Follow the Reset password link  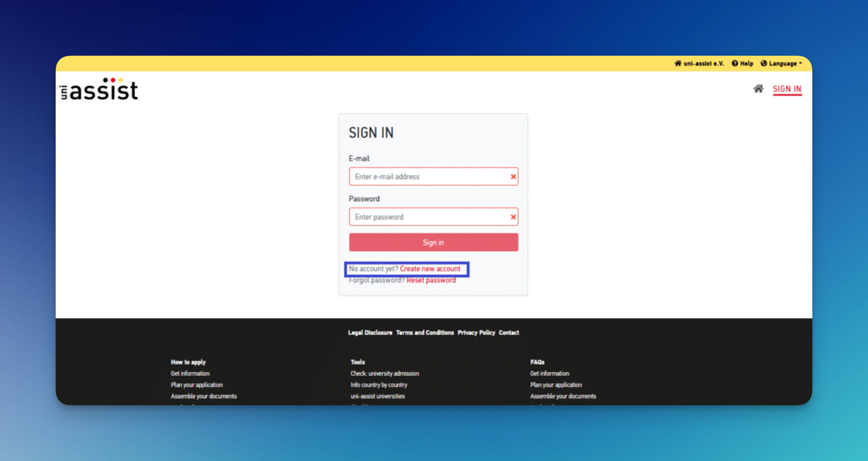click(x=431, y=280)
